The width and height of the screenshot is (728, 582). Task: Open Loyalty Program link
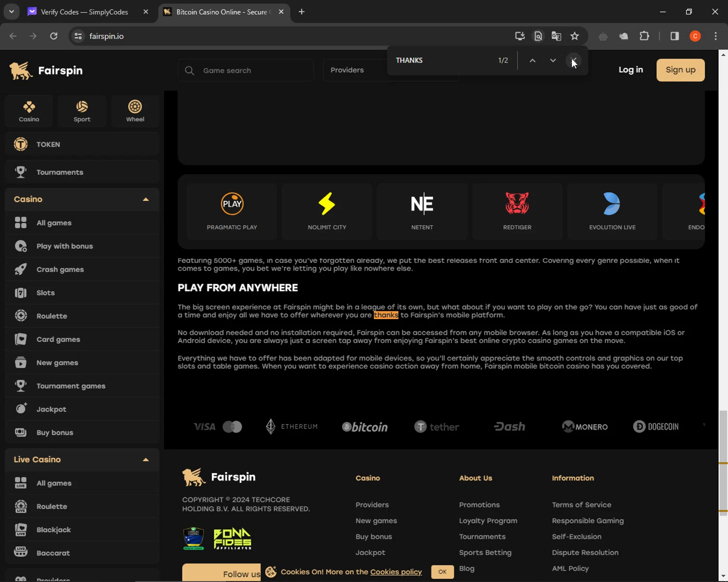[x=488, y=521]
